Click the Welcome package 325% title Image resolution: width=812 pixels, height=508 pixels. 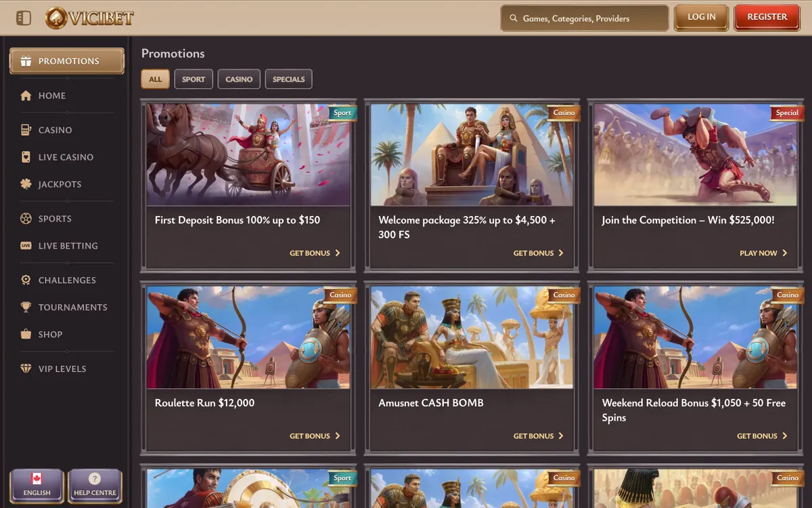click(x=467, y=228)
